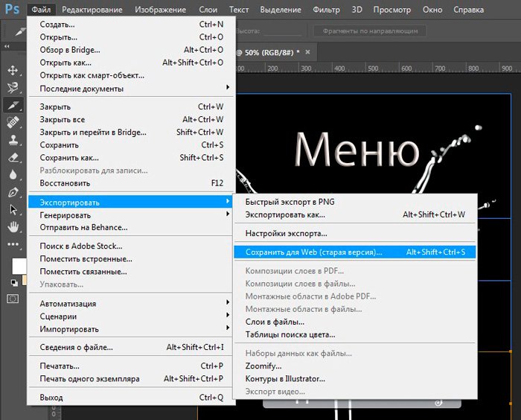This screenshot has width=521, height=420.
Task: Choose Быстрый экспорт в PNG
Action: coord(355,202)
